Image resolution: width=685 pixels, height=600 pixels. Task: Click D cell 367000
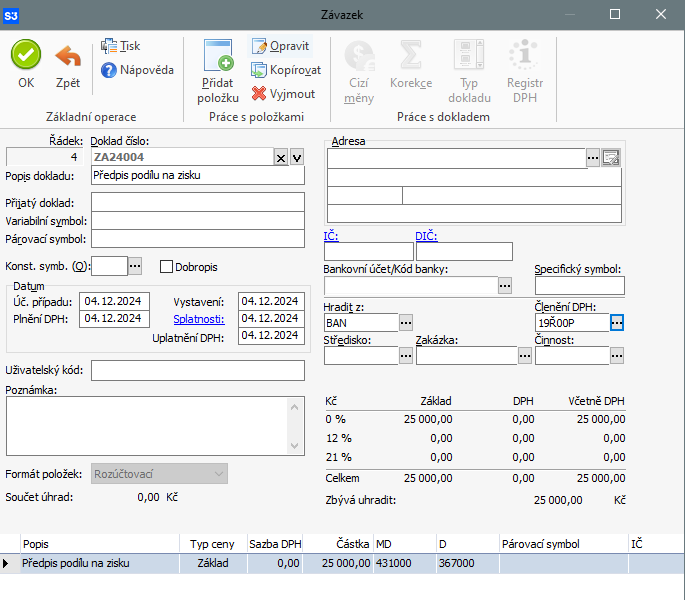468,563
